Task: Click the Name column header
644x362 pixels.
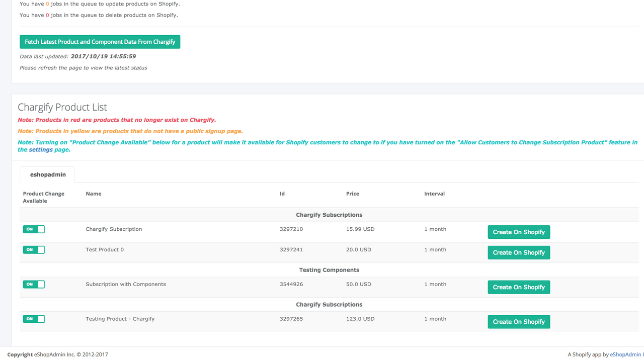Action: 94,194
